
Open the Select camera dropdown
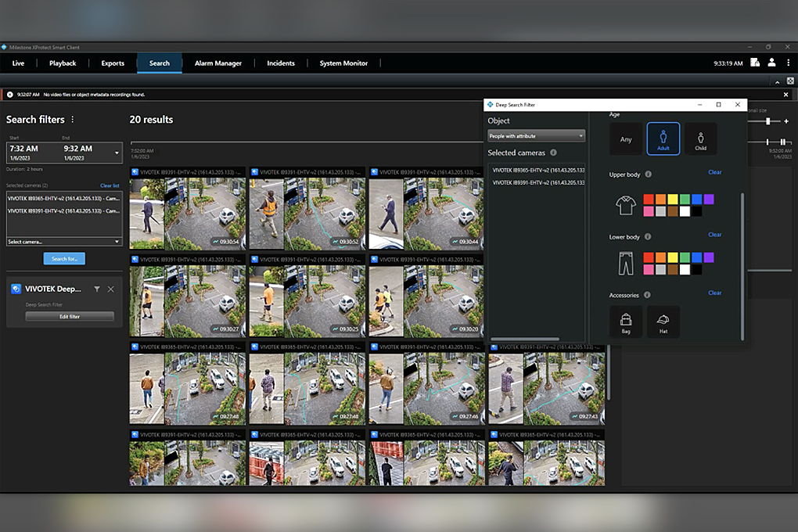click(64, 242)
